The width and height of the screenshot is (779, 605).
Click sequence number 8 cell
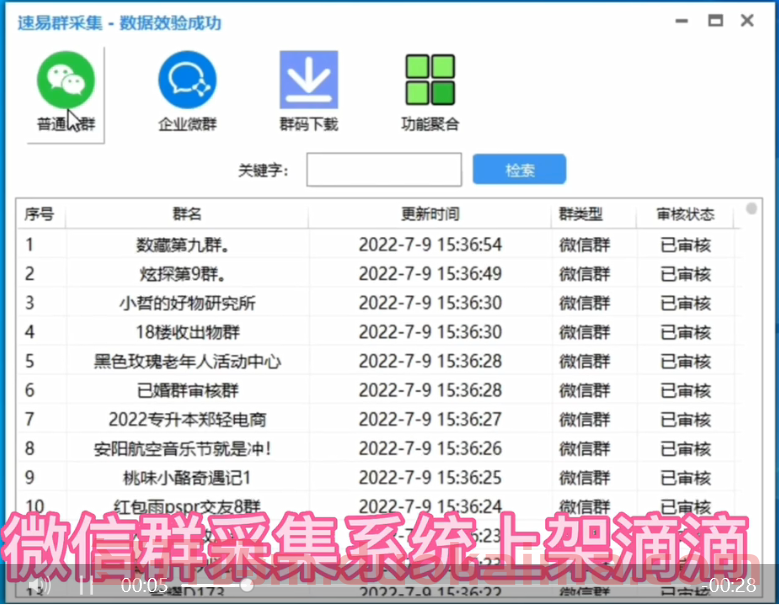30,449
